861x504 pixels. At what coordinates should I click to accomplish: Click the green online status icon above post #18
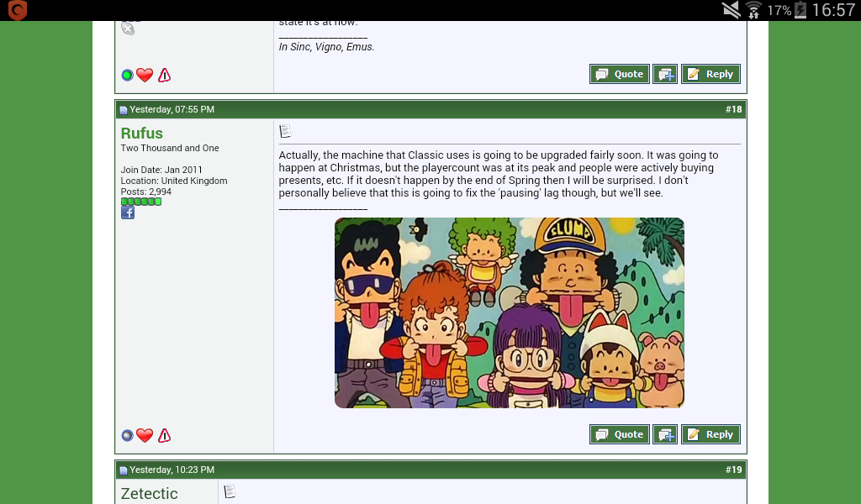[x=127, y=75]
